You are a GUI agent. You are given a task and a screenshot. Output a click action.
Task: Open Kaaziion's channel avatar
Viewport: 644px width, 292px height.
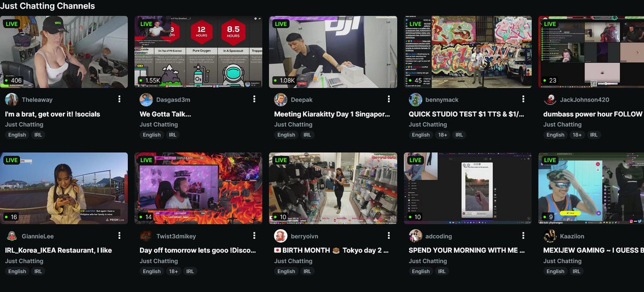[550, 236]
